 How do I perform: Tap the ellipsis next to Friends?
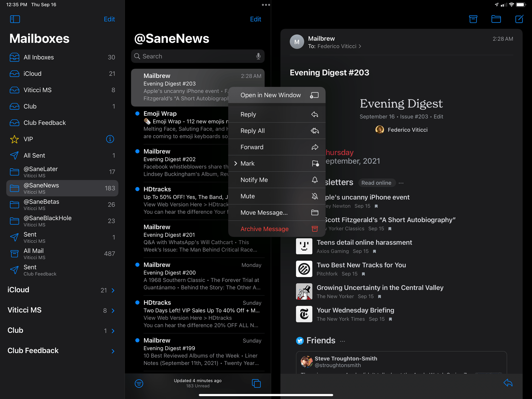[342, 341]
